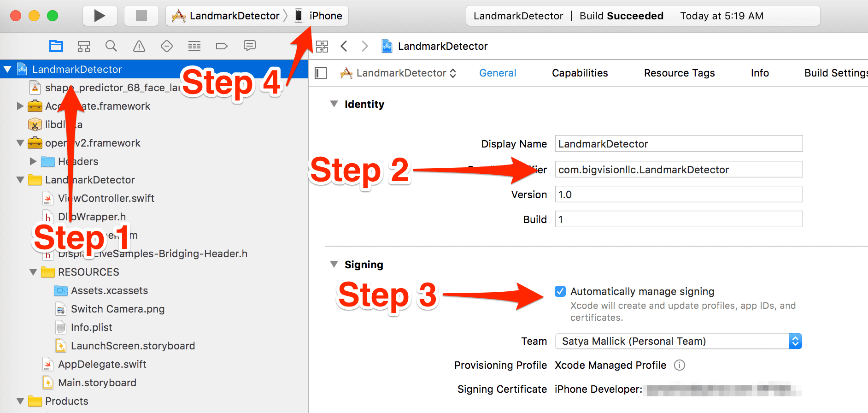
Task: Open the related items grid menu
Action: point(322,46)
